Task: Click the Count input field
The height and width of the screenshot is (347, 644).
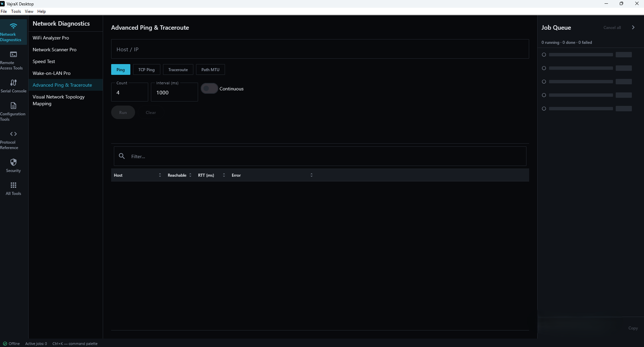Action: [x=130, y=92]
